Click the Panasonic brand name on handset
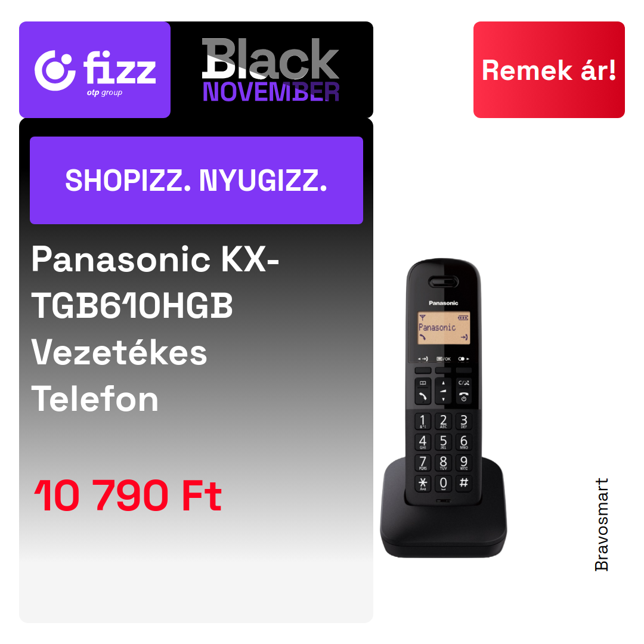This screenshot has width=644, height=644. coord(444,303)
